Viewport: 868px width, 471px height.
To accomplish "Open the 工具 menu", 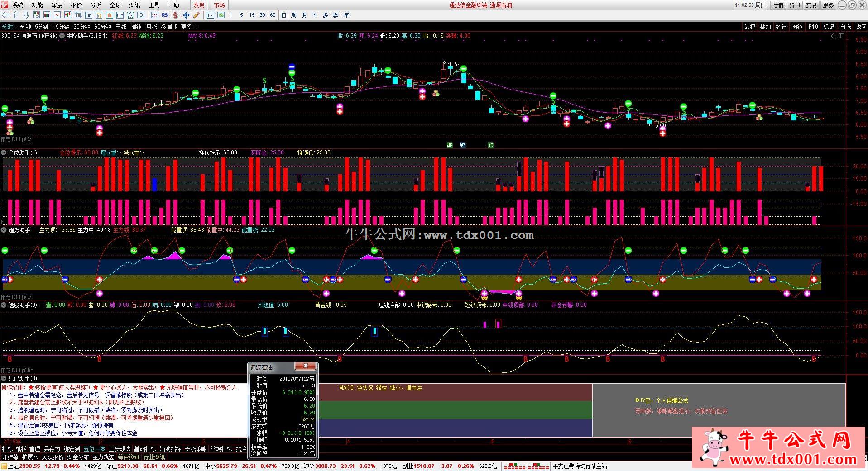I will point(154,5).
